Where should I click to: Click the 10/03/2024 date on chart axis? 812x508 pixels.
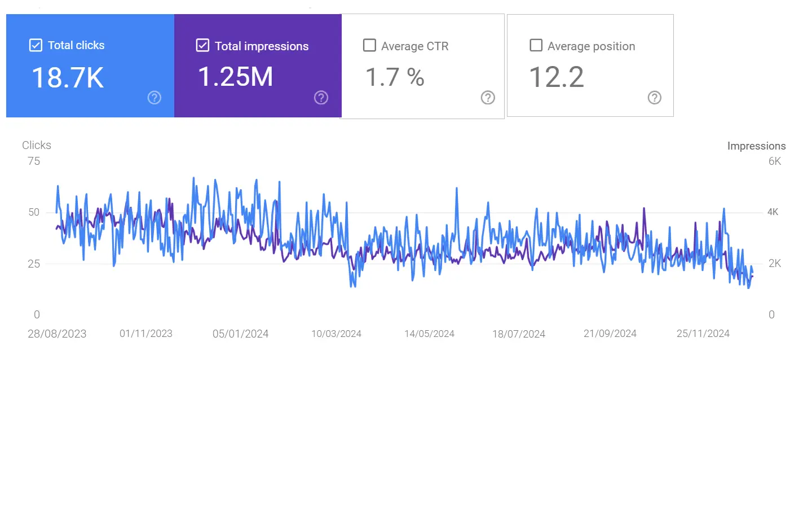point(336,334)
